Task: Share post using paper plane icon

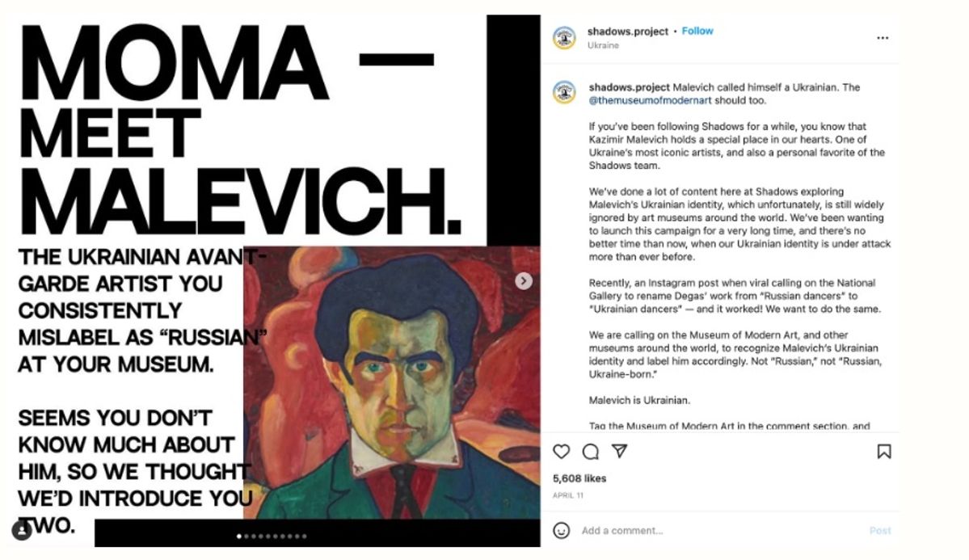Action: click(x=620, y=451)
